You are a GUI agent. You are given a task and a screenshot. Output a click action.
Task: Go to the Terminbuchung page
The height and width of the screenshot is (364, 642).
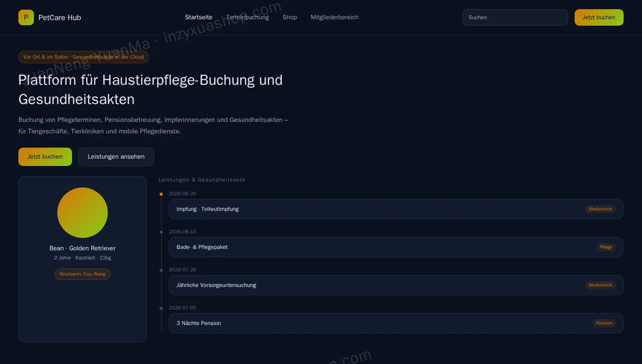[248, 17]
